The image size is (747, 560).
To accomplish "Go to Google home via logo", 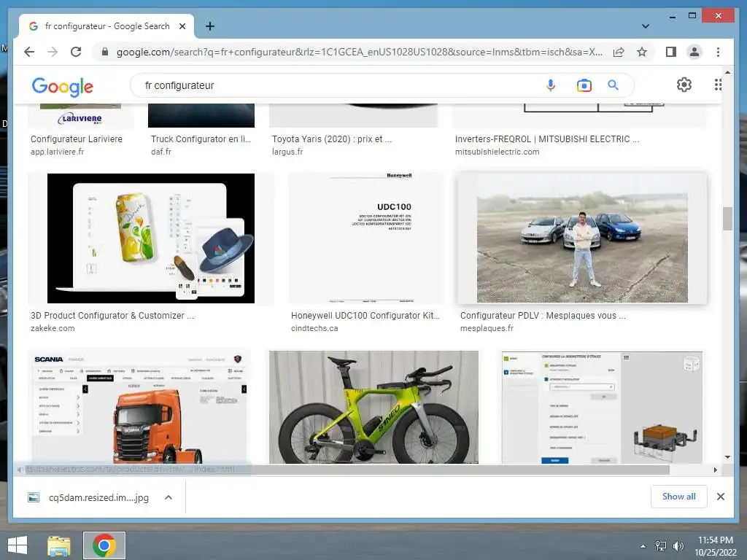I will click(x=63, y=87).
